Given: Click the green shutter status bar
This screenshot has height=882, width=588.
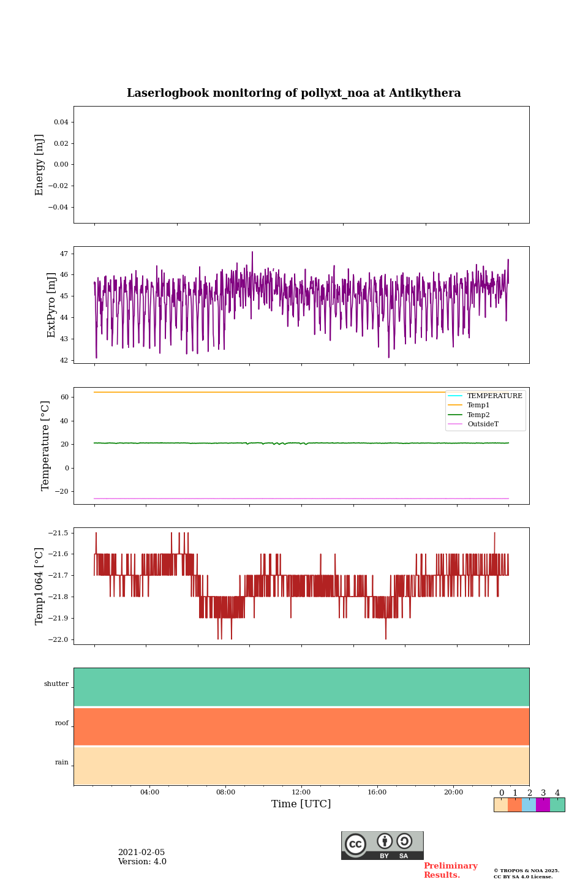Looking at the screenshot, I should [301, 687].
